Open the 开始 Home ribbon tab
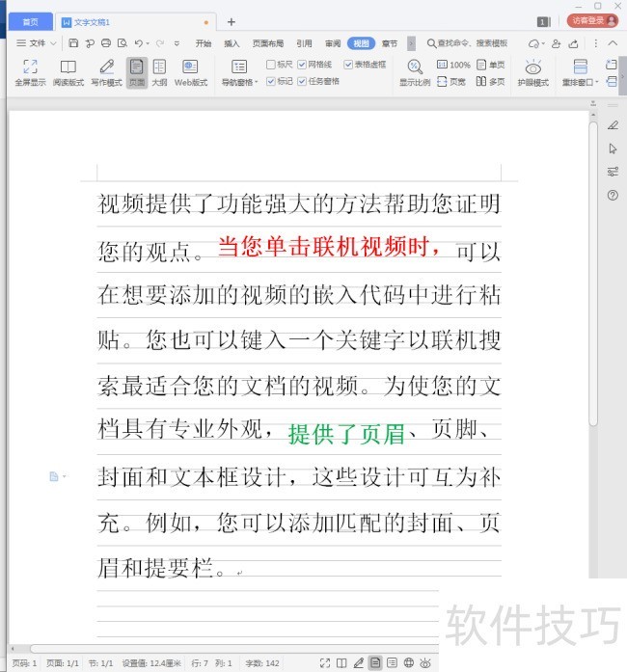This screenshot has width=627, height=672. click(204, 43)
